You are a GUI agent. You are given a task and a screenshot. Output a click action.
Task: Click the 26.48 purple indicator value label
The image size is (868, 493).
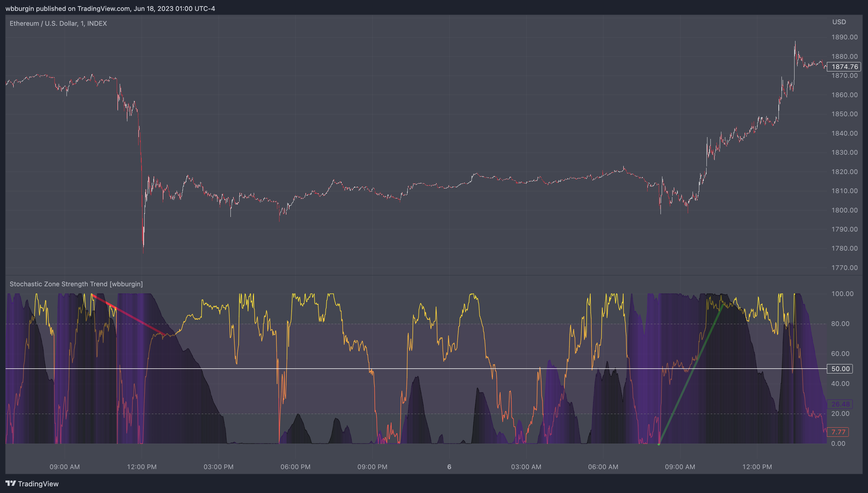(x=840, y=404)
